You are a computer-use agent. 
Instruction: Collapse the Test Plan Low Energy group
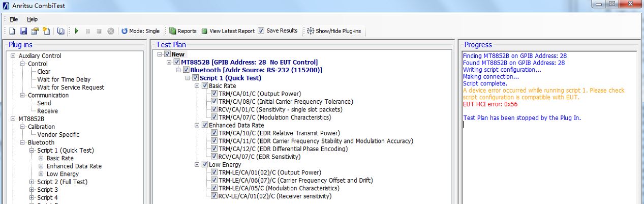197,164
